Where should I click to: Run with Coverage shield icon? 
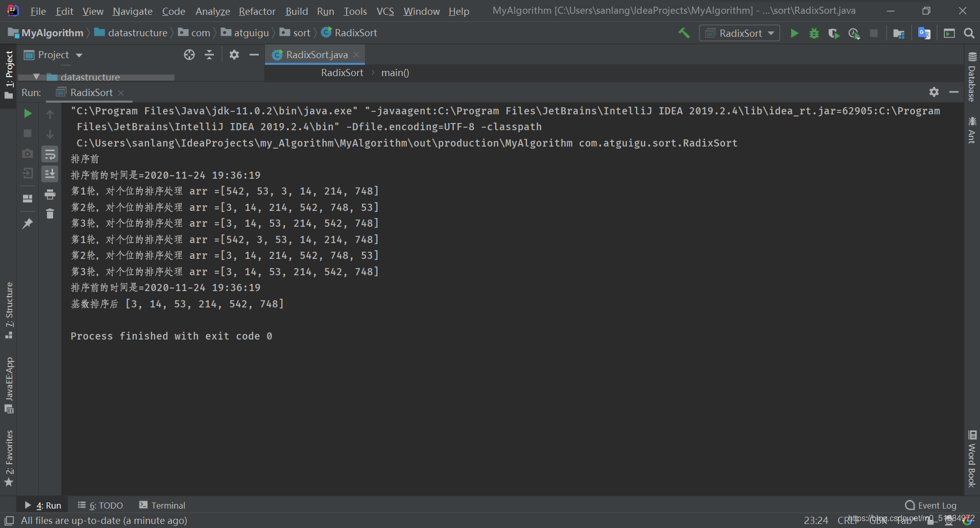tap(834, 33)
